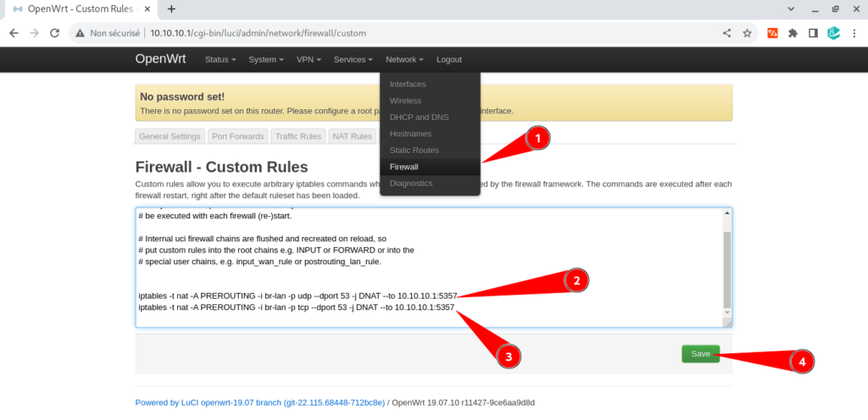Open a new tab with the plus icon
The width and height of the screenshot is (868, 420).
tap(171, 8)
